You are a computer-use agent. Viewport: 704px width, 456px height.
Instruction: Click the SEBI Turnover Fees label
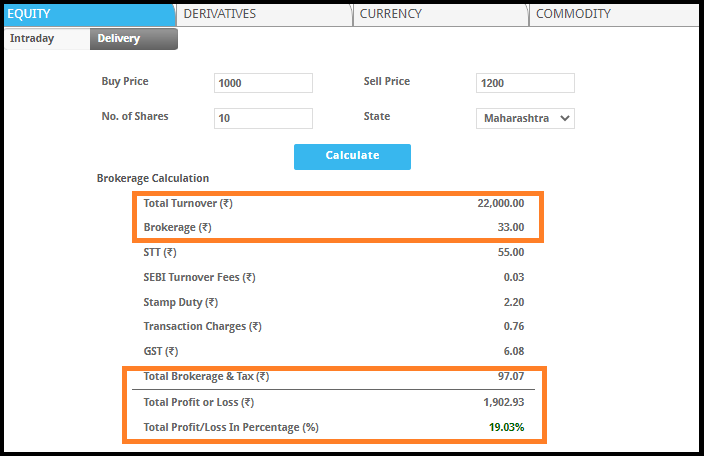pyautogui.click(x=199, y=277)
